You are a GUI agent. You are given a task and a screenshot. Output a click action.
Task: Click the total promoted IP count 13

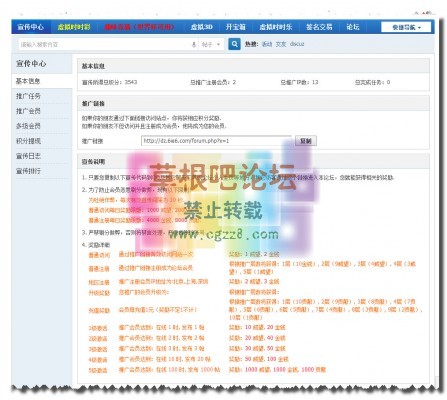coord(315,82)
